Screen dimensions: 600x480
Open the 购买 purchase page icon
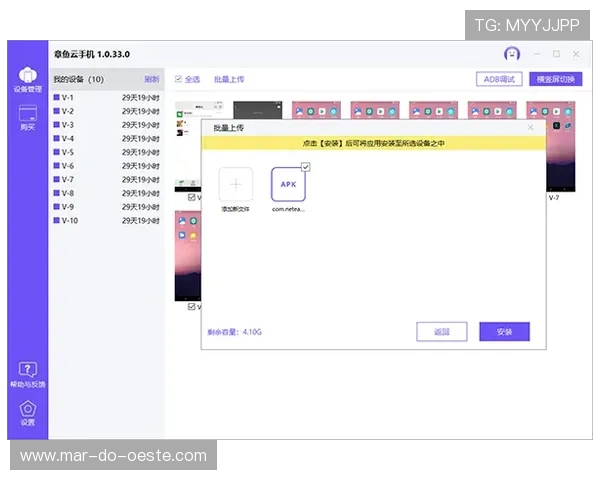point(27,118)
